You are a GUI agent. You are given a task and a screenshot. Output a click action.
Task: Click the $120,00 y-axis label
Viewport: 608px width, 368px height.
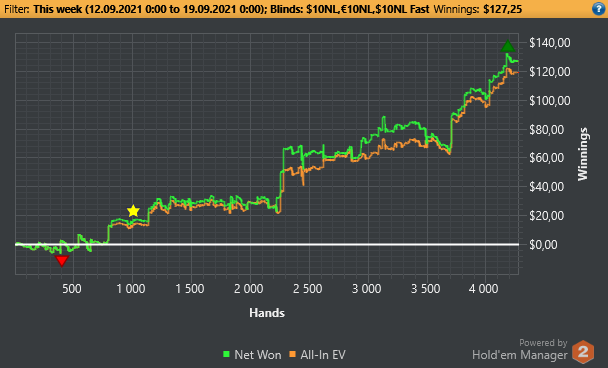(x=550, y=72)
